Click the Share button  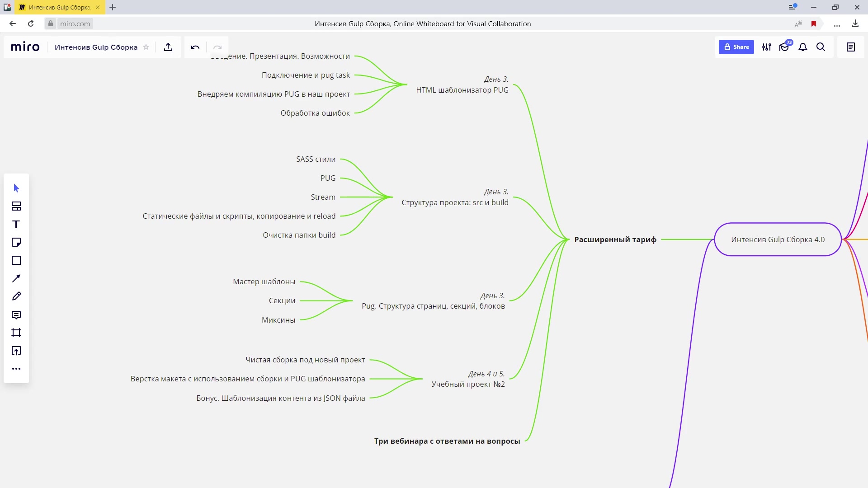coord(736,47)
